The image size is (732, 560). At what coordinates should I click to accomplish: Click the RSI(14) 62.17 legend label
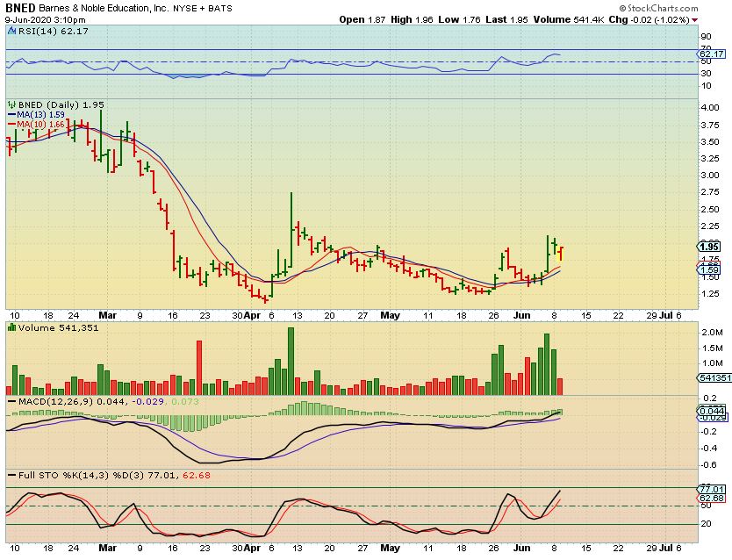tap(53, 32)
